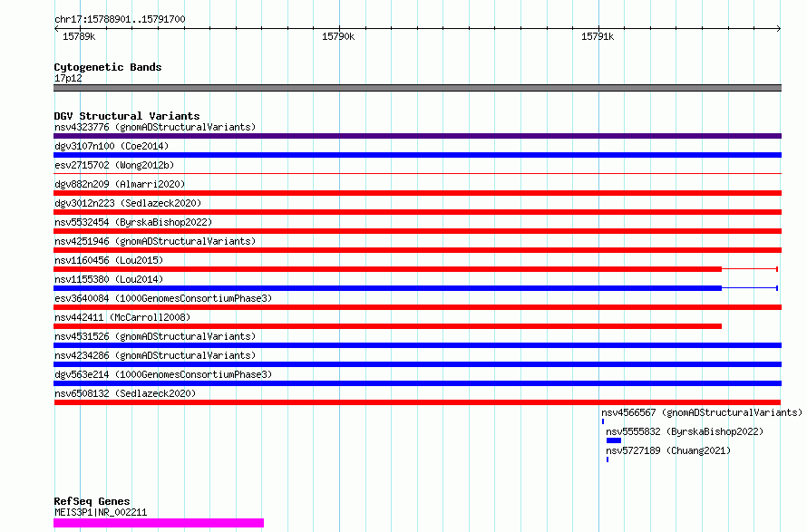The width and height of the screenshot is (807, 532).
Task: Select the blue dgv3107n100 variant bar
Action: tap(417, 155)
